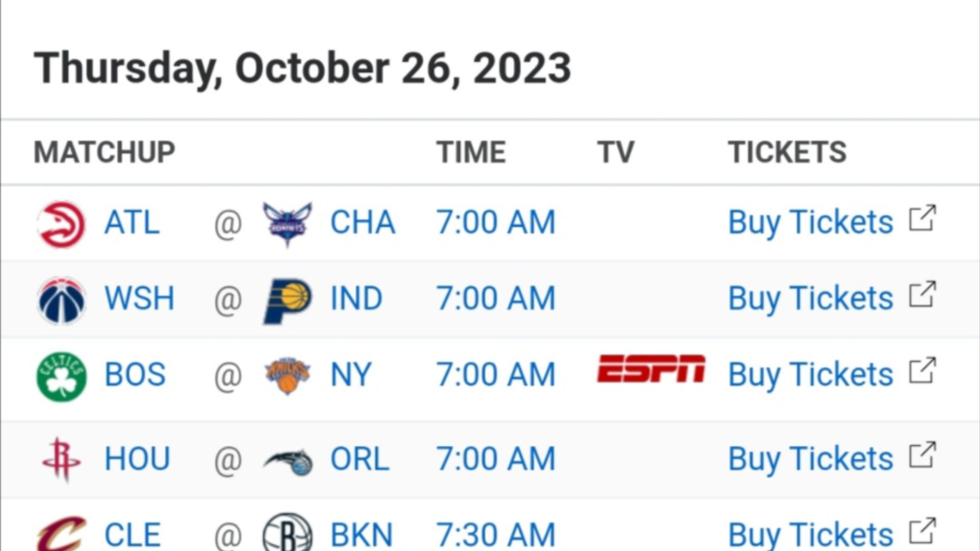
Task: Buy Tickets for BOS at NY
Action: pos(811,374)
